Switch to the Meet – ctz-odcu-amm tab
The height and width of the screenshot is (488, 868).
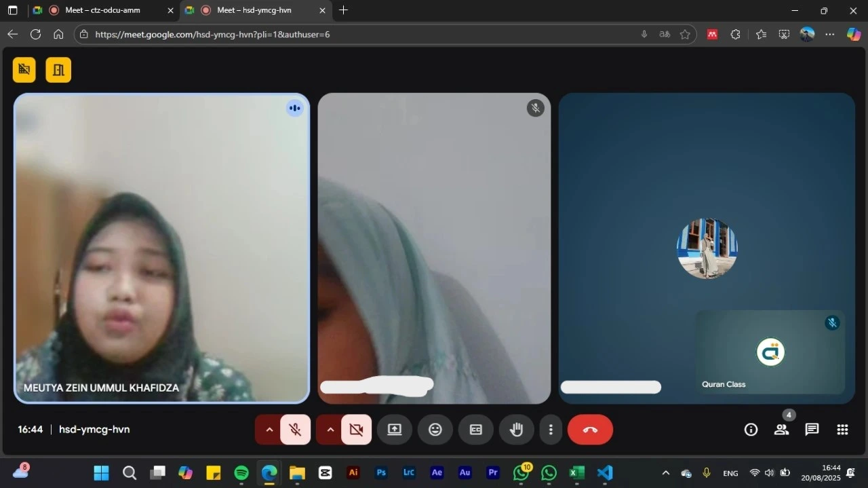pos(102,10)
